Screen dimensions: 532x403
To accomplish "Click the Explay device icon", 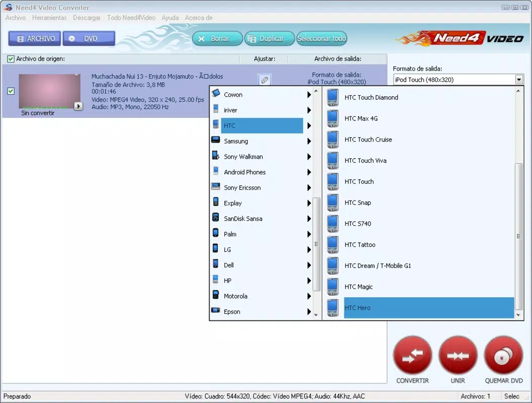I will pyautogui.click(x=216, y=201).
